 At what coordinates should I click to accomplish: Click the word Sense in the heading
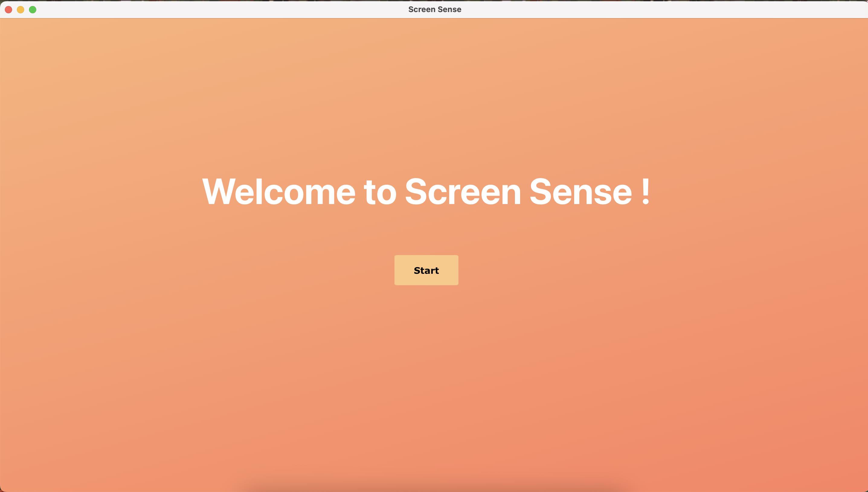click(580, 192)
